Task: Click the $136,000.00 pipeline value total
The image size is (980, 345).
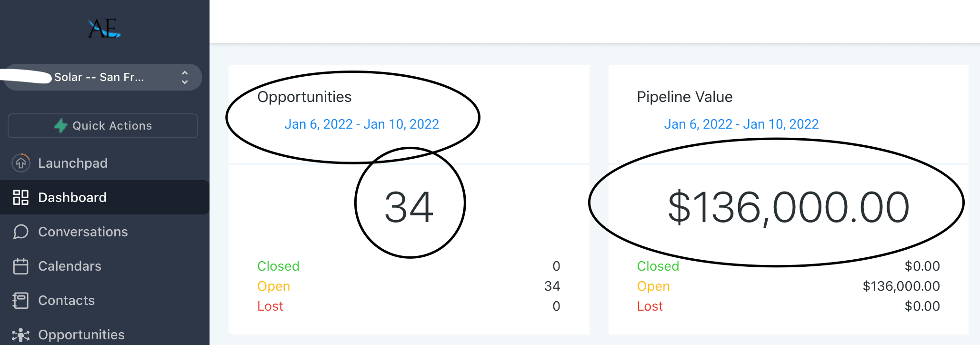Action: [x=788, y=207]
